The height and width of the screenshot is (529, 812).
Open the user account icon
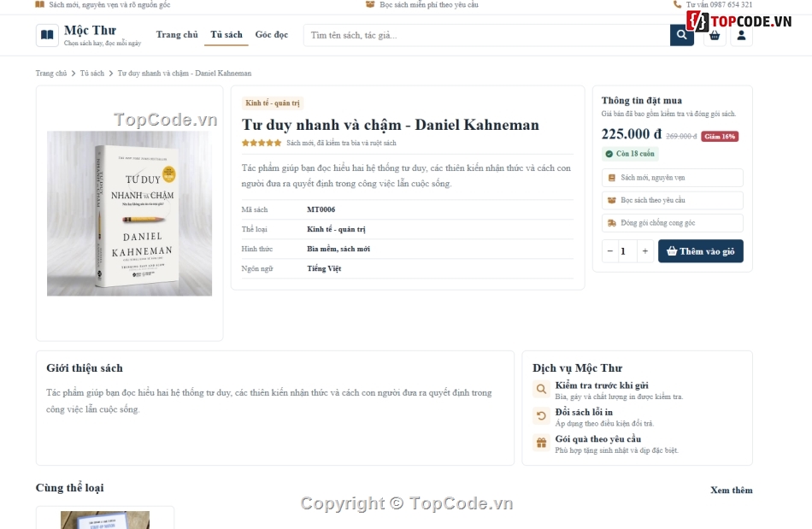coord(741,35)
